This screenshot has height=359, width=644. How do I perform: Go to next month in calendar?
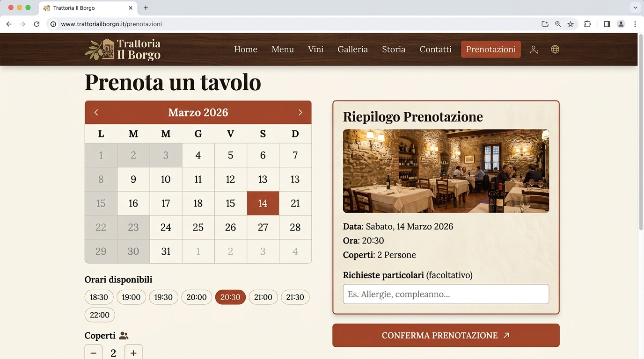(300, 113)
